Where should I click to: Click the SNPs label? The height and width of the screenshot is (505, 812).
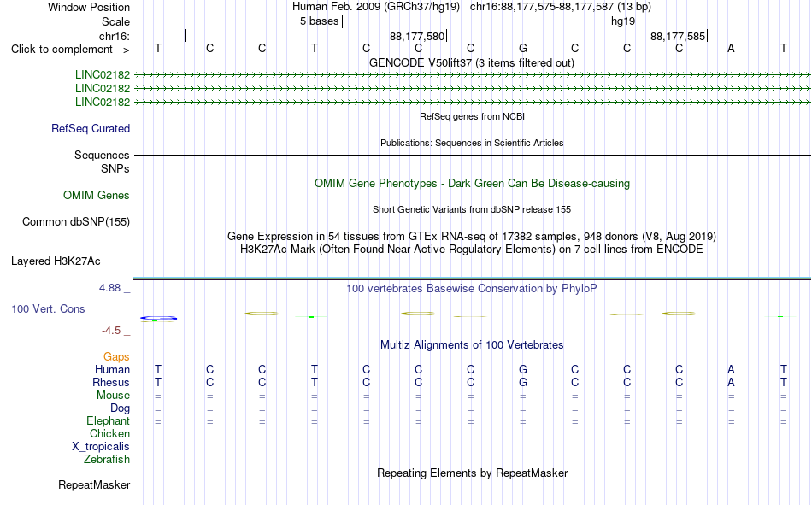point(115,169)
